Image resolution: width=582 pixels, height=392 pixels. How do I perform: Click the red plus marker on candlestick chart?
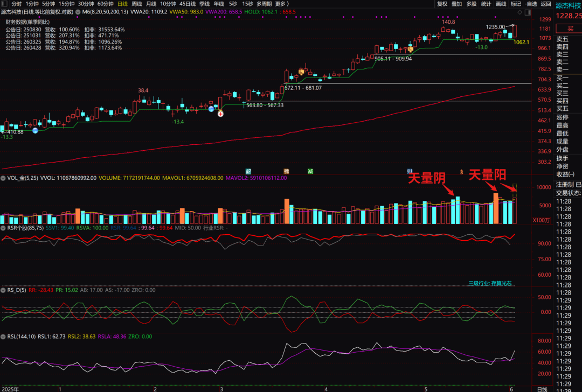click(220, 114)
